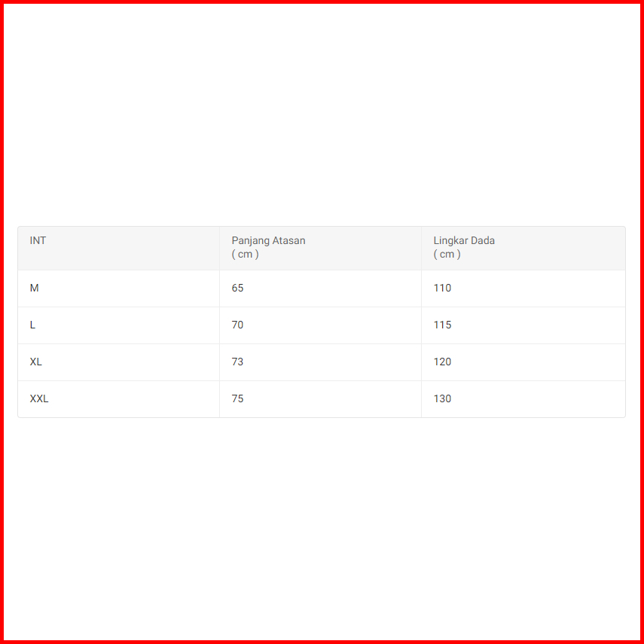Click the blank area below the size table
The height and width of the screenshot is (644, 644).
(322, 527)
